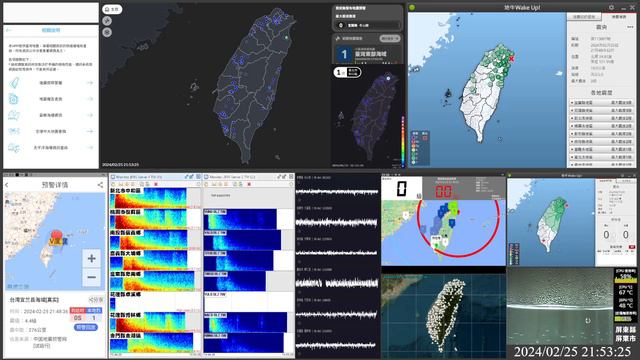Image resolution: width=640 pixels, height=360 pixels.
Task: Click the epicenter marker on small Wake Up! map
Action: (567, 205)
